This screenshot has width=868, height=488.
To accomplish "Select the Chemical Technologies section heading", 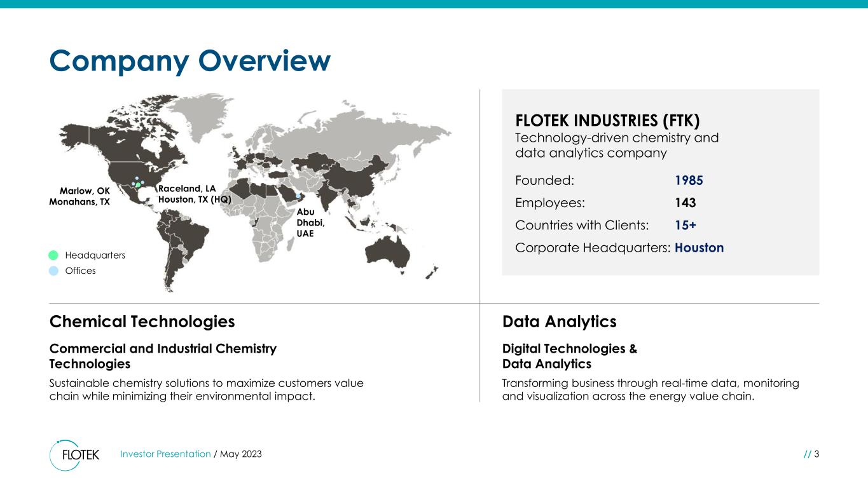I will [142, 322].
